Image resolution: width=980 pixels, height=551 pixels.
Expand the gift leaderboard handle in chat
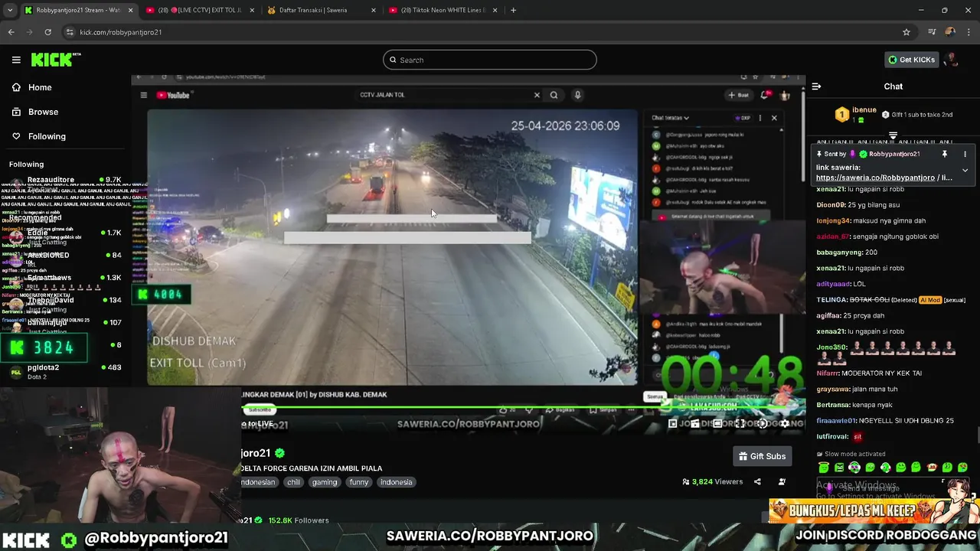click(x=893, y=135)
